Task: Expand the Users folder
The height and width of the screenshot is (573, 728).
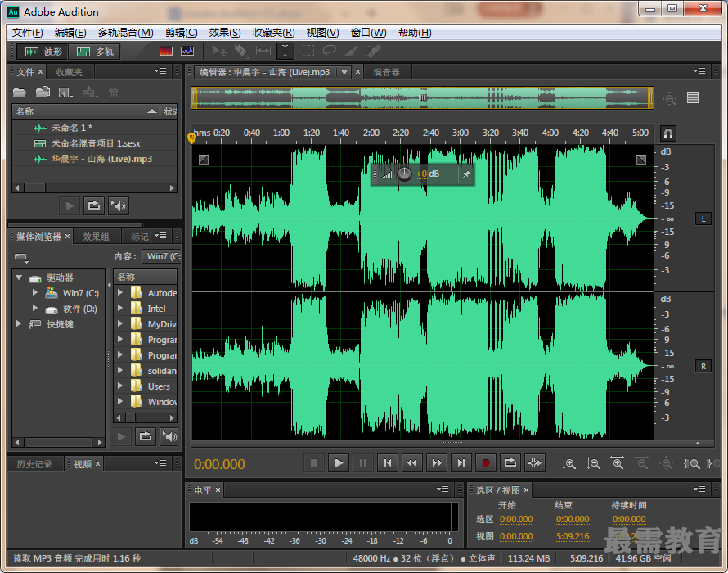Action: (x=120, y=386)
